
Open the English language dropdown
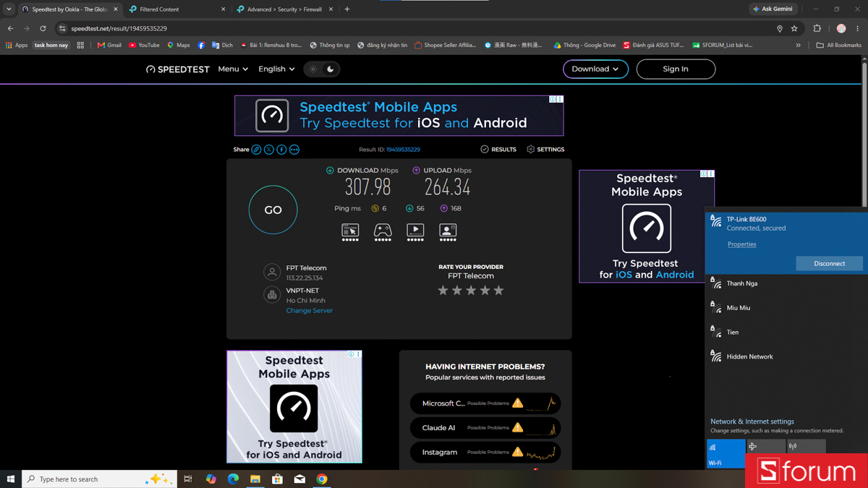click(276, 69)
